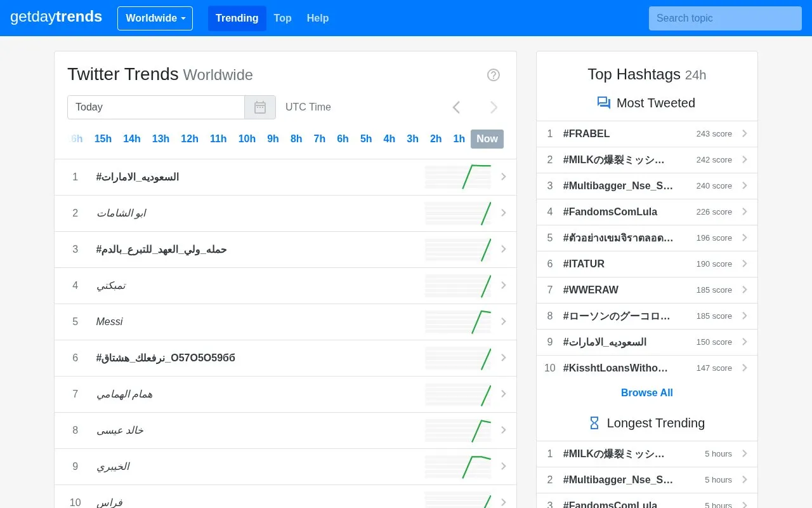The image size is (812, 508).
Task: Open the Worldwide location dropdown
Action: [x=155, y=18]
